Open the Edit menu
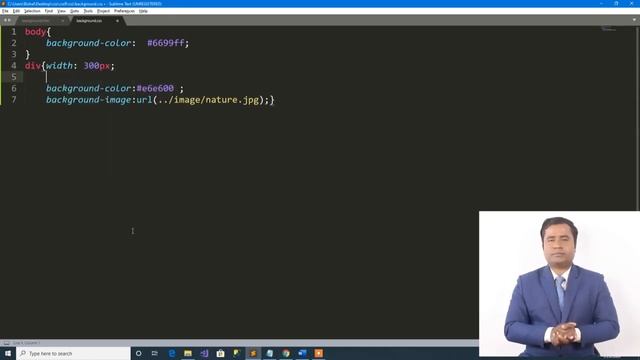 (16, 11)
